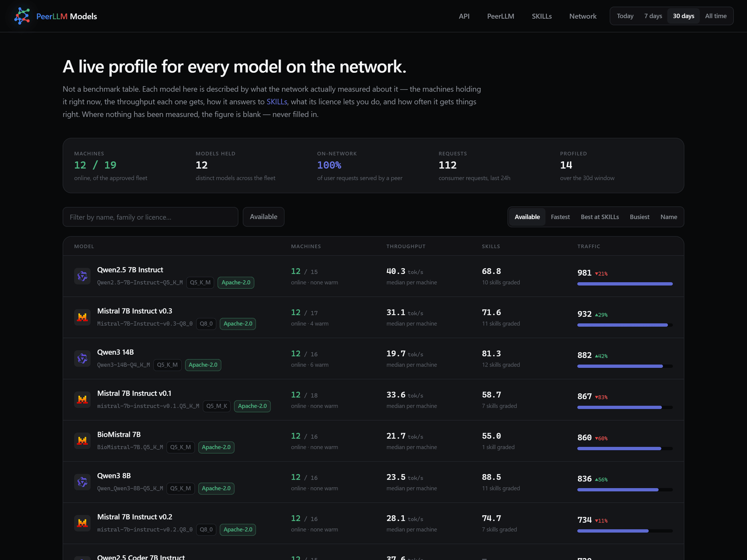Screen dimensions: 747x560
Task: Click the TRAFFIC column header
Action: tap(589, 246)
